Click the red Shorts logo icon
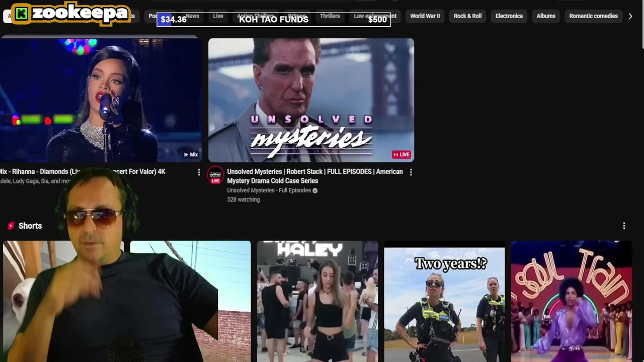644x362 pixels. coord(11,226)
